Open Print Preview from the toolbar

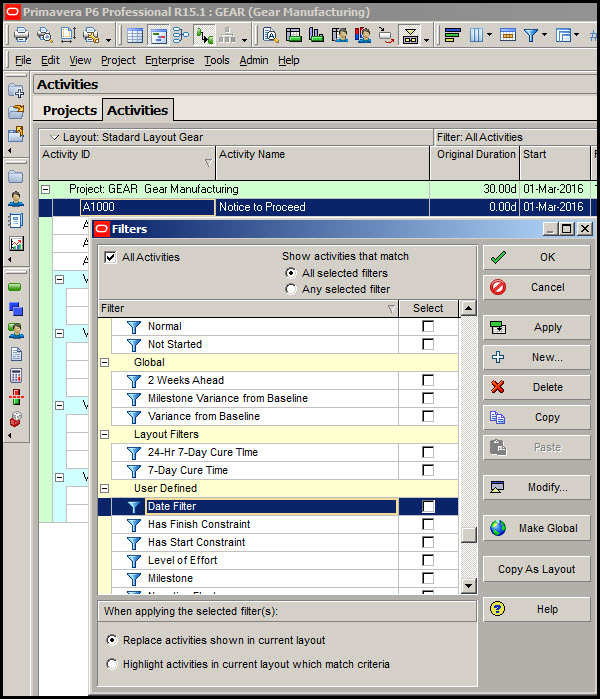pos(45,35)
